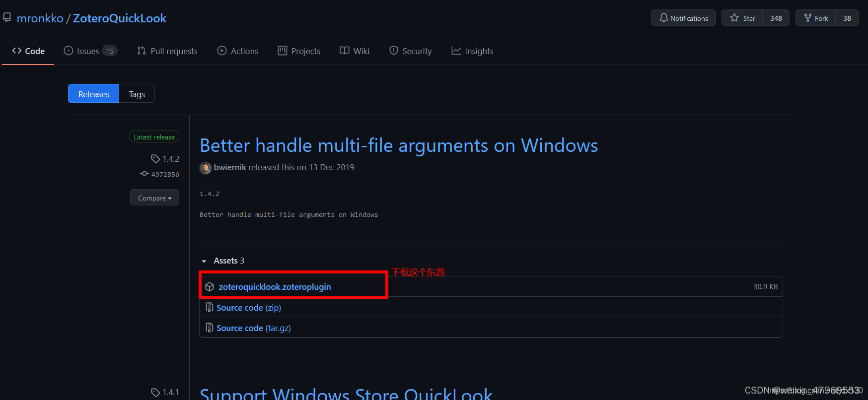
Task: Click the star icon in the Star button
Action: (x=734, y=18)
